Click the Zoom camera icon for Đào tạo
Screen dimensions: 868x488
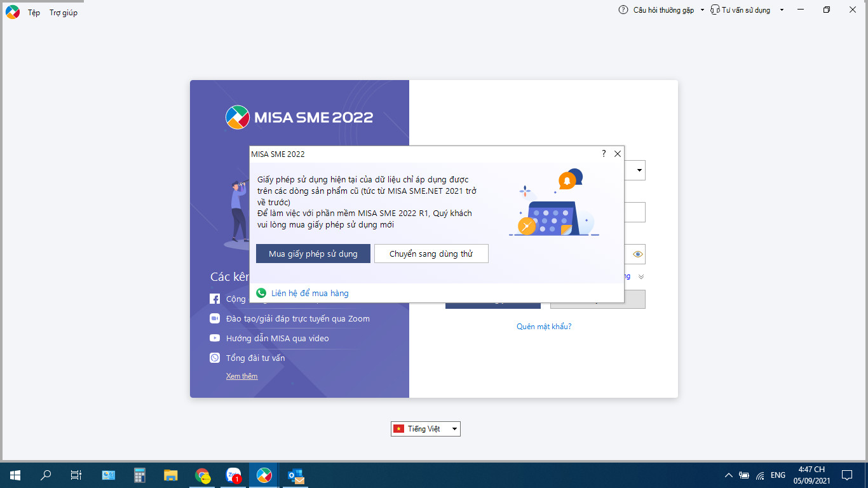click(215, 318)
